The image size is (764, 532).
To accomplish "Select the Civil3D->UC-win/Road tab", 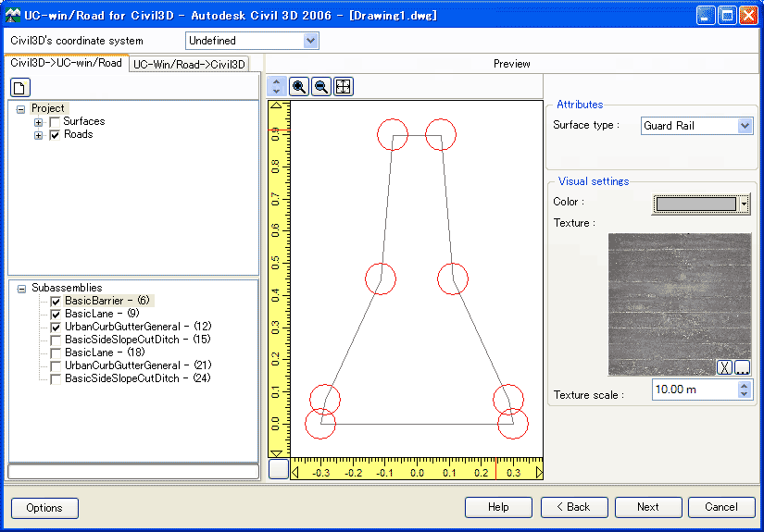I will pyautogui.click(x=66, y=63).
